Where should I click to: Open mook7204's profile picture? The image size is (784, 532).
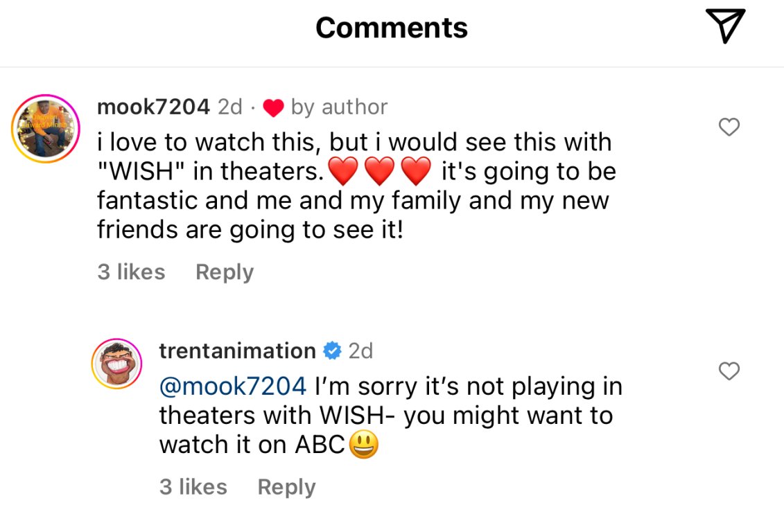[46, 129]
